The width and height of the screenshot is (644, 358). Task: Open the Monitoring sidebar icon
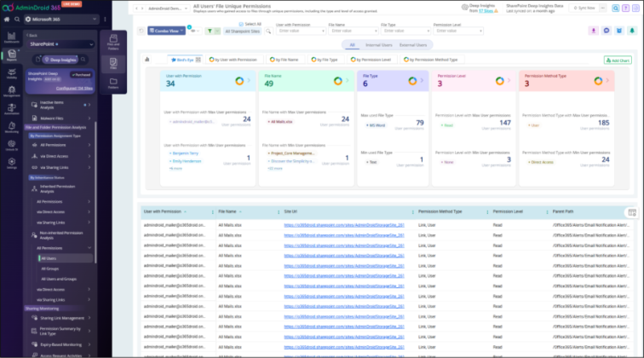12,127
